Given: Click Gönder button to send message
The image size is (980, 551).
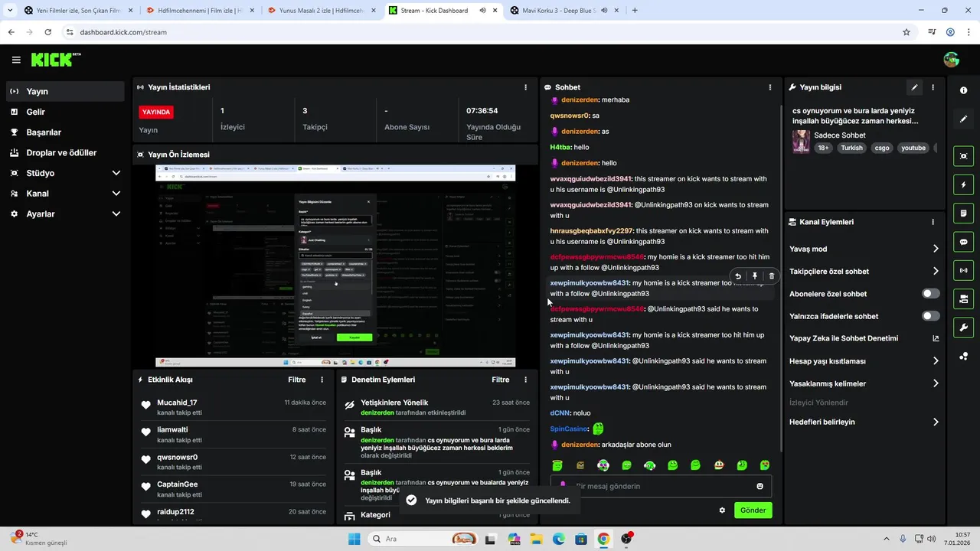Looking at the screenshot, I should pyautogui.click(x=753, y=510).
